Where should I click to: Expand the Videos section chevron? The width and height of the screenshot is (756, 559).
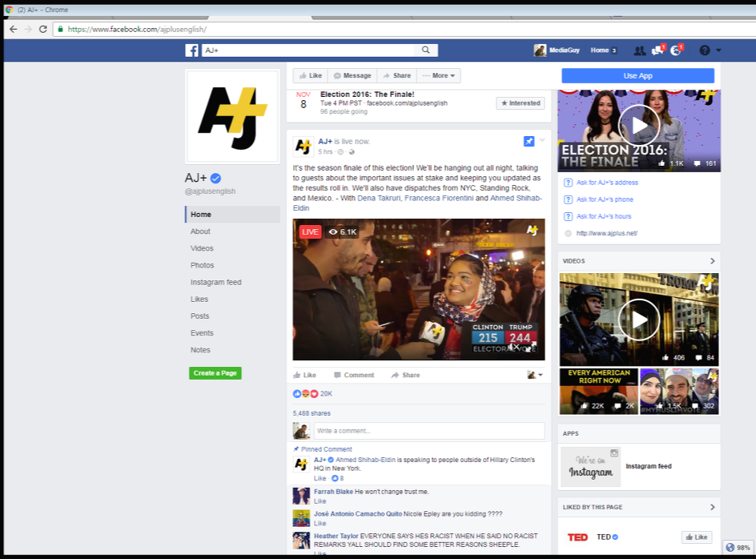(712, 261)
